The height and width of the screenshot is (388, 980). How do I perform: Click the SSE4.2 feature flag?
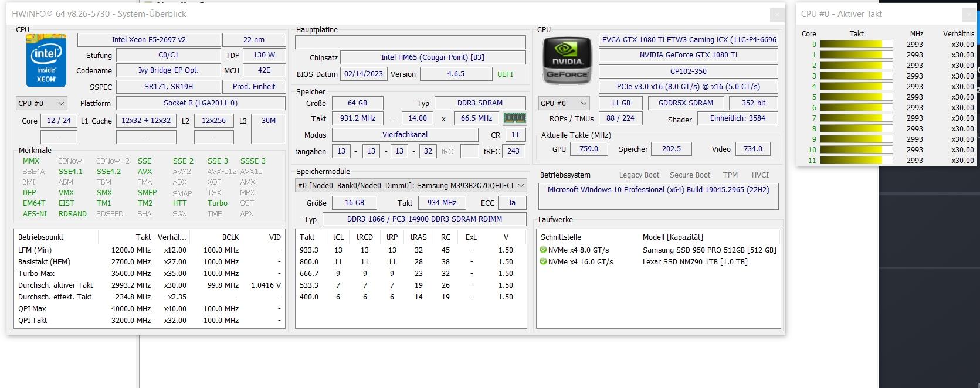[108, 172]
